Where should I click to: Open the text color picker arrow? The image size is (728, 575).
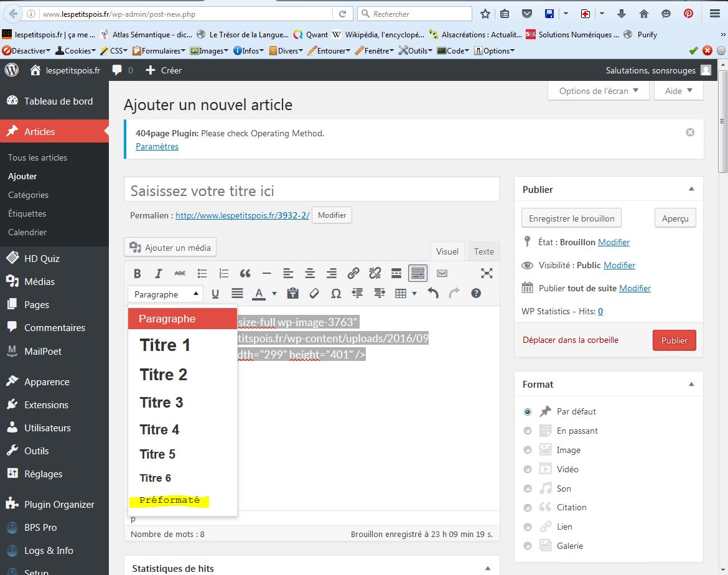pyautogui.click(x=274, y=294)
